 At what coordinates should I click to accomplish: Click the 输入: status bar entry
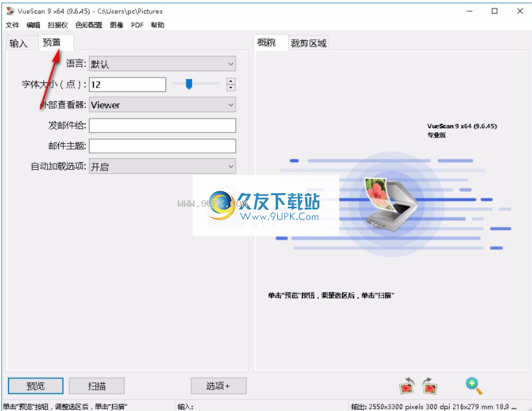coord(186,406)
